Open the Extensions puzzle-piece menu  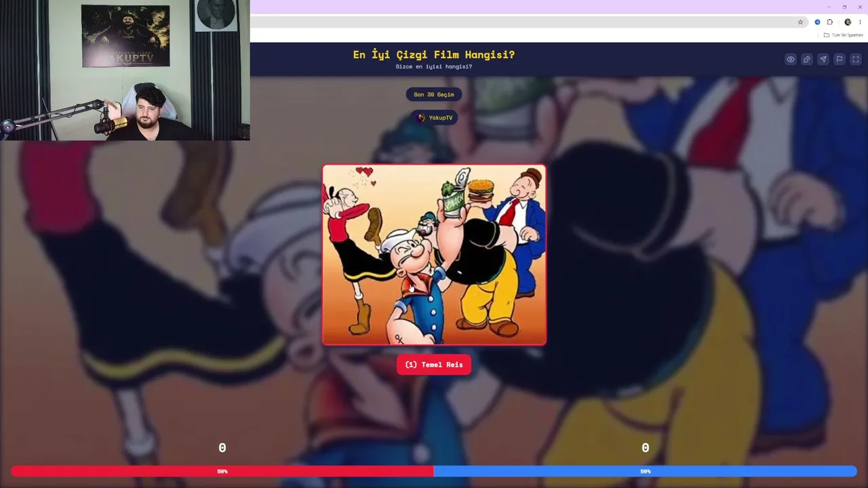829,22
